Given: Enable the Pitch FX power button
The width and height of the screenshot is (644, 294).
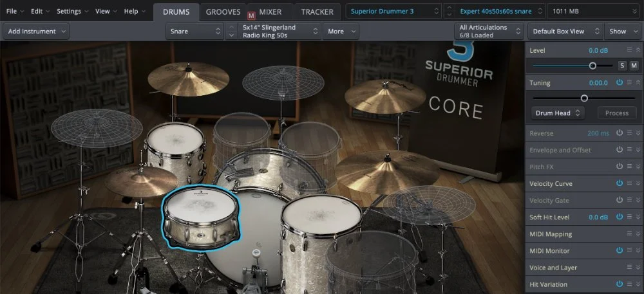Looking at the screenshot, I should point(620,167).
